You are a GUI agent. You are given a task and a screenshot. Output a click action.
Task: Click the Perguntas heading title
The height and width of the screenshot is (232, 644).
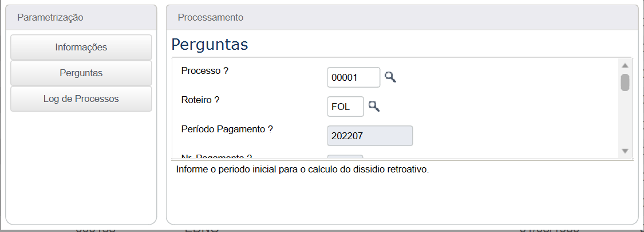[210, 45]
